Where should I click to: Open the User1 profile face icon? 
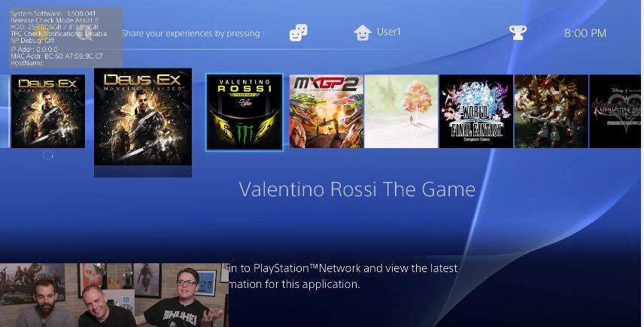click(x=363, y=33)
